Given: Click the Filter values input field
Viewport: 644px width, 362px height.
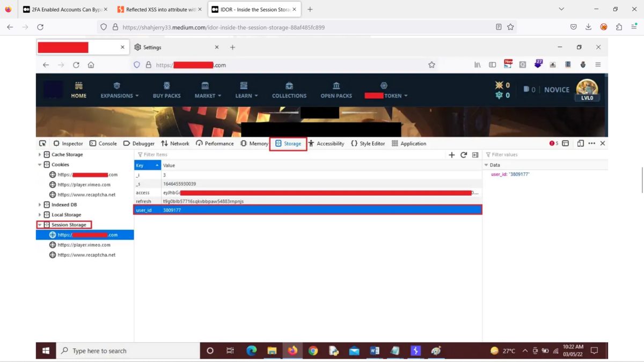Looking at the screenshot, I should (545, 154).
